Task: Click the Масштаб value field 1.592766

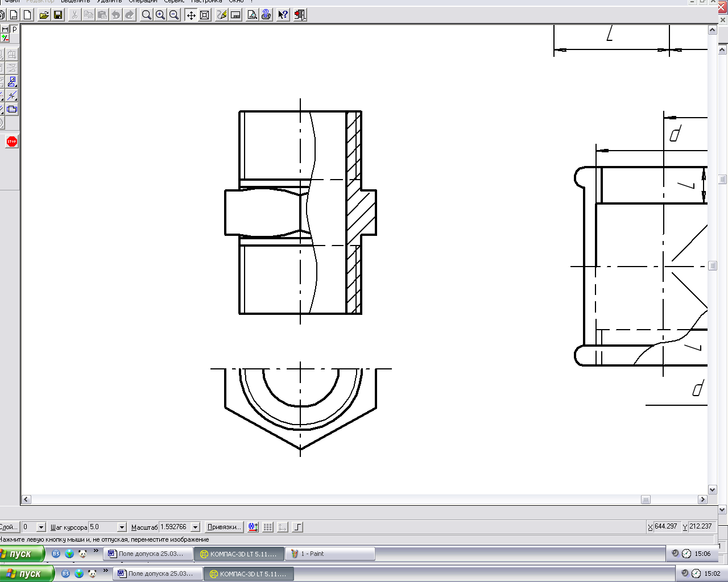Action: click(175, 527)
